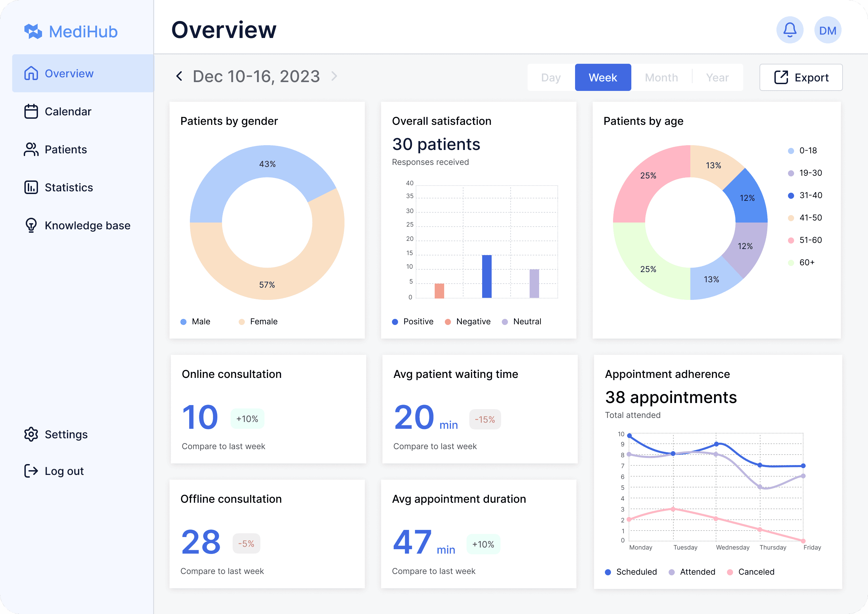The image size is (868, 614).
Task: Switch to the Year view tab
Action: 717,78
